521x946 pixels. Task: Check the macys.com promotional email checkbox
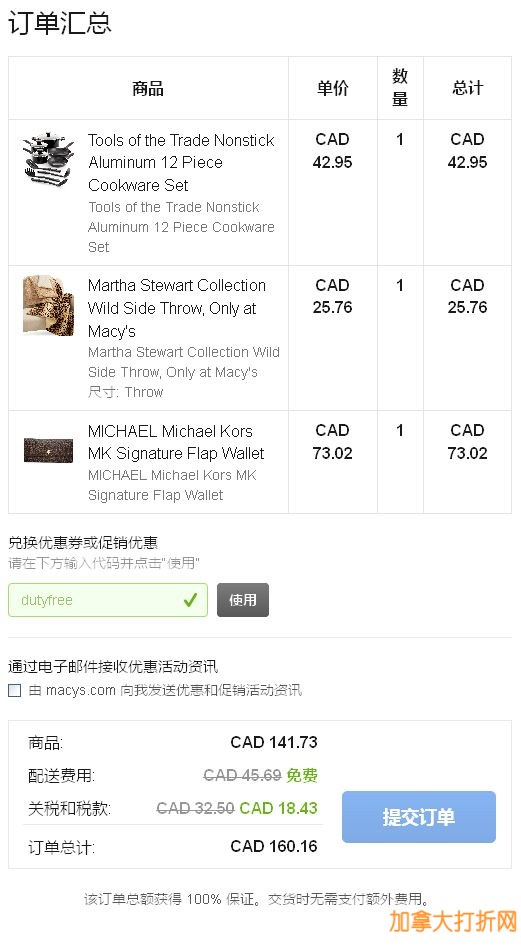point(14,690)
